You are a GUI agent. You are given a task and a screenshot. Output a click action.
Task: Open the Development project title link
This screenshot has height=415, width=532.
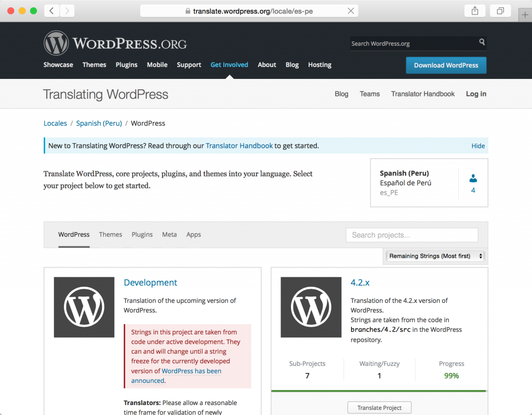150,283
